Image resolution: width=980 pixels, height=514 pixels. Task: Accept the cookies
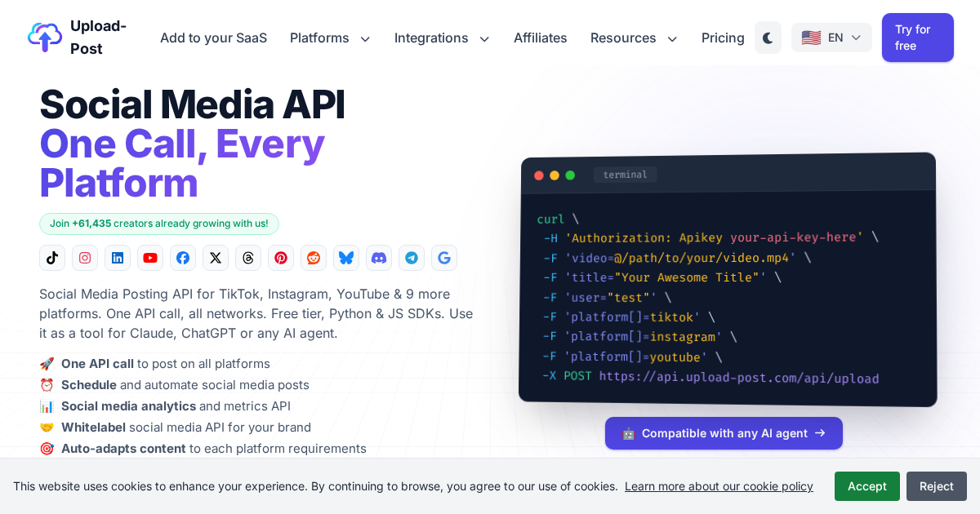coord(867,486)
